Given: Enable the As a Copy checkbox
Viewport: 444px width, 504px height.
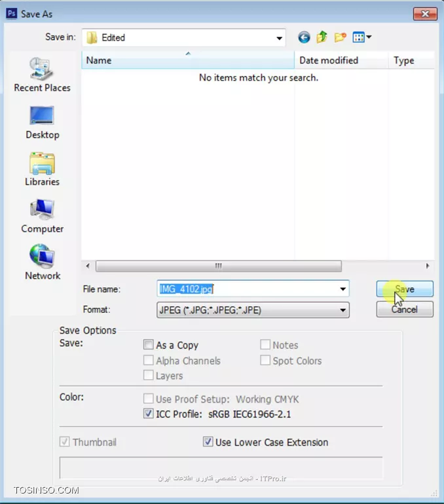Looking at the screenshot, I should pyautogui.click(x=148, y=344).
